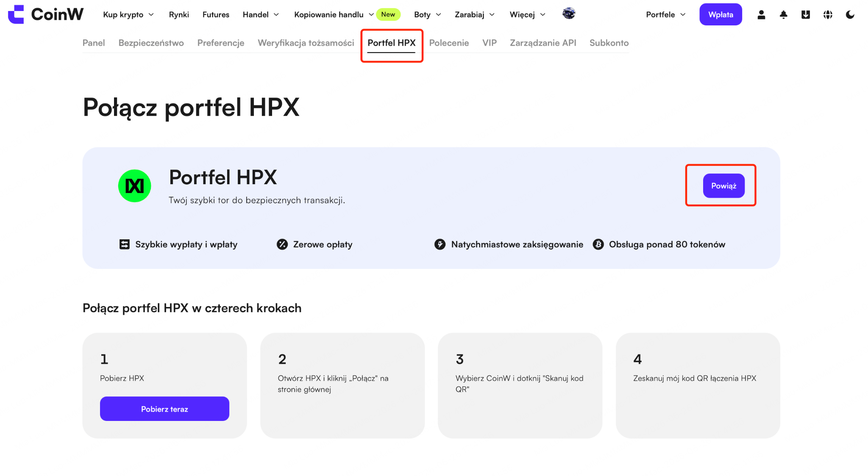Switch to the Panel tab
This screenshot has height=476, width=868.
coord(94,43)
